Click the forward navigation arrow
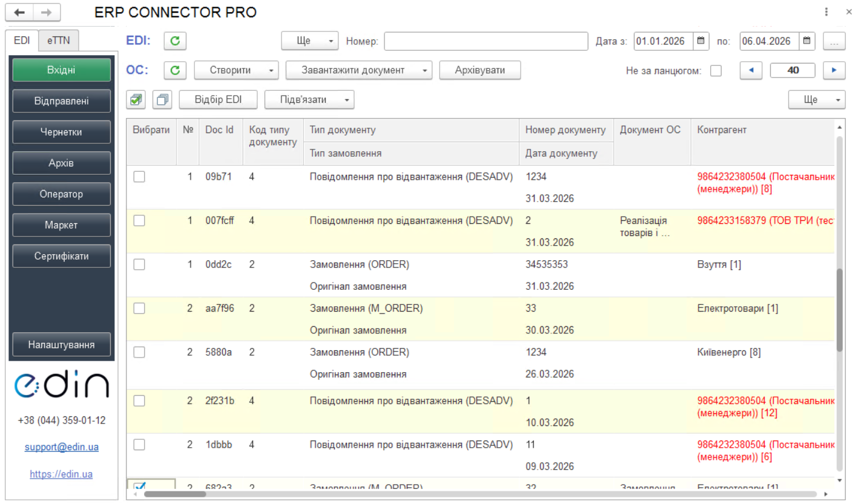Viewport: 853px width, 504px height. point(47,12)
